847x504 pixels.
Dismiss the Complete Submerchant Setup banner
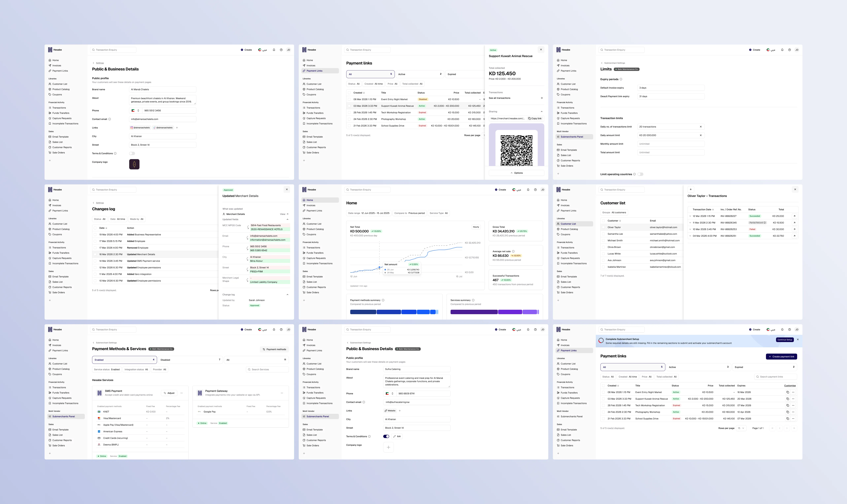click(798, 340)
